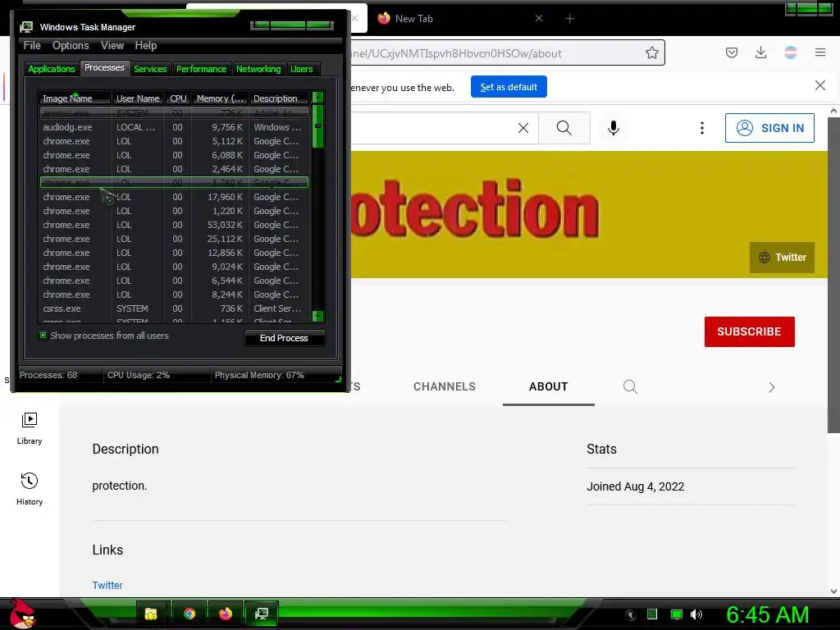This screenshot has height=630, width=840.
Task: Open the Firefox downloads panel
Action: point(760,52)
